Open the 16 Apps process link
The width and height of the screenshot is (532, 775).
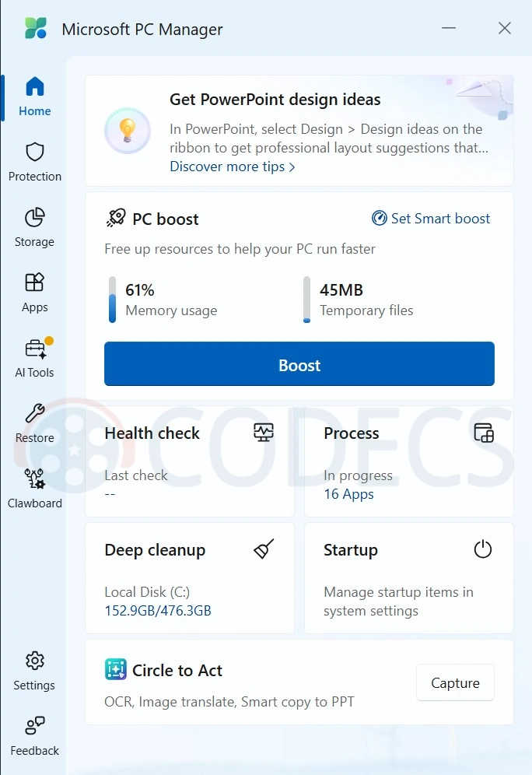348,494
